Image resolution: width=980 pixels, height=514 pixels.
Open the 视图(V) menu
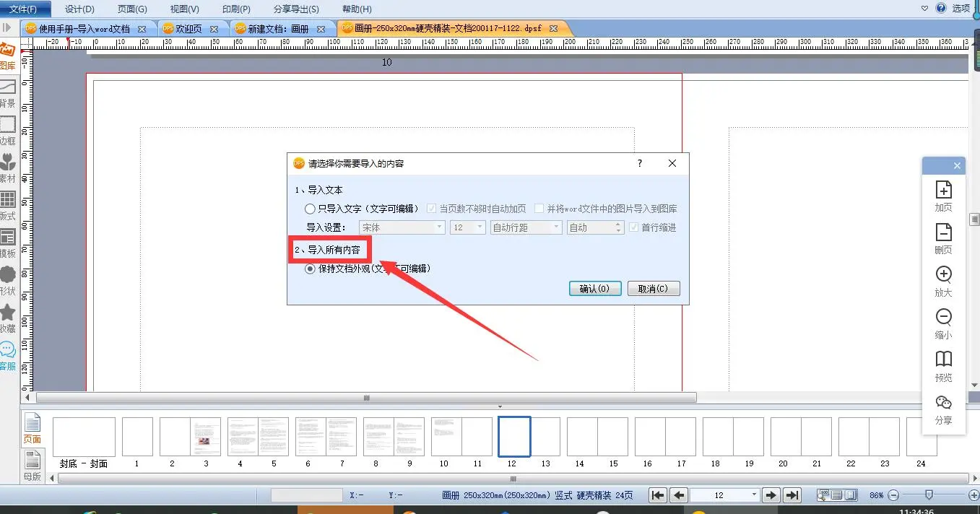coord(185,9)
